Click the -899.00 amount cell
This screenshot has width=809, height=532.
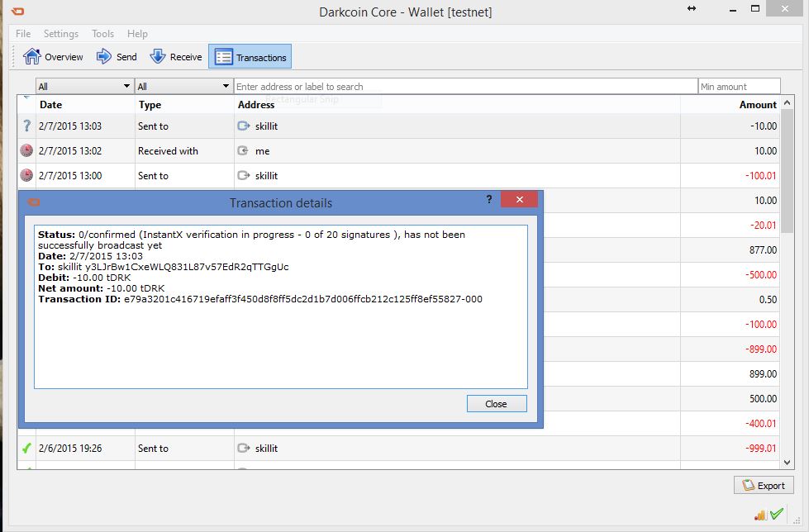(x=730, y=349)
